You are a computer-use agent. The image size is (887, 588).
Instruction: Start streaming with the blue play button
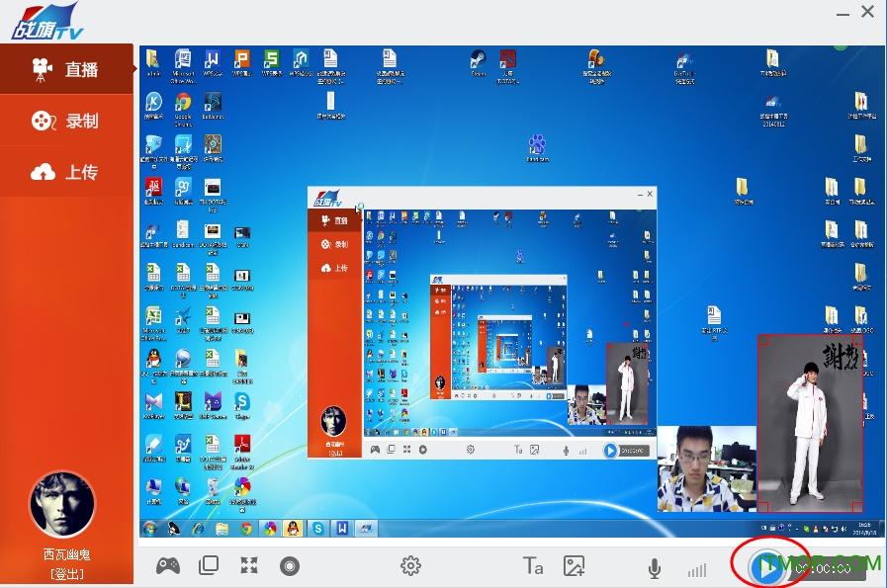(x=767, y=567)
